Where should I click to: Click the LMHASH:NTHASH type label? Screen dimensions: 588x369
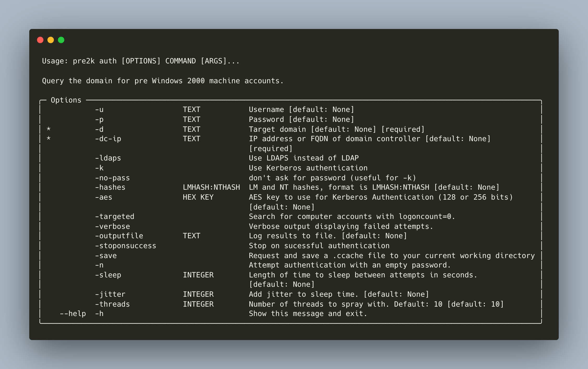coord(211,187)
